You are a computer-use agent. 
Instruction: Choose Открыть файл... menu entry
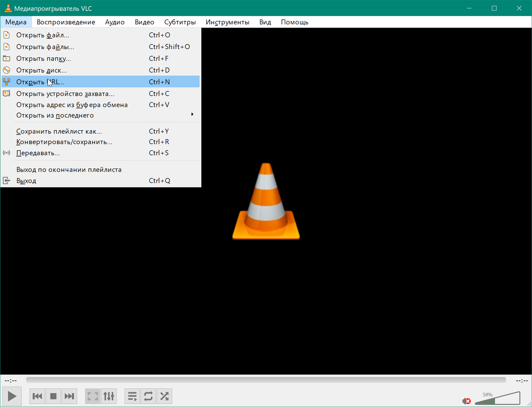(x=100, y=35)
